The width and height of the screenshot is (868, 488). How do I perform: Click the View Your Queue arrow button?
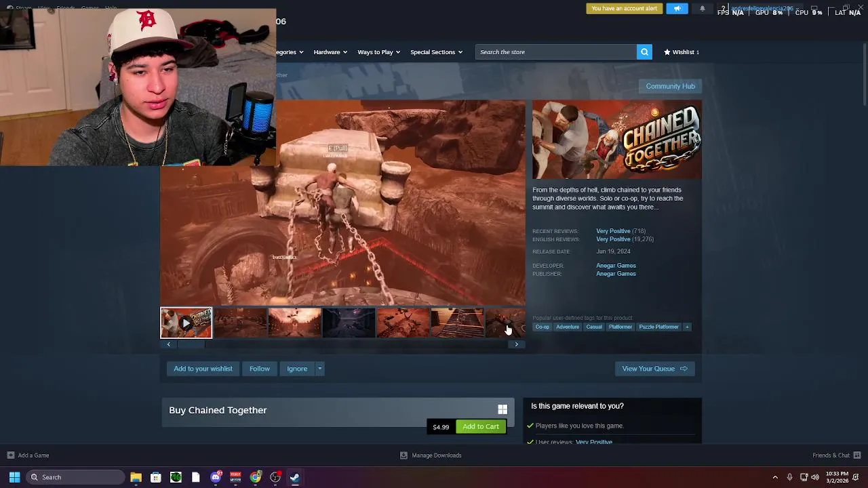[x=654, y=369]
